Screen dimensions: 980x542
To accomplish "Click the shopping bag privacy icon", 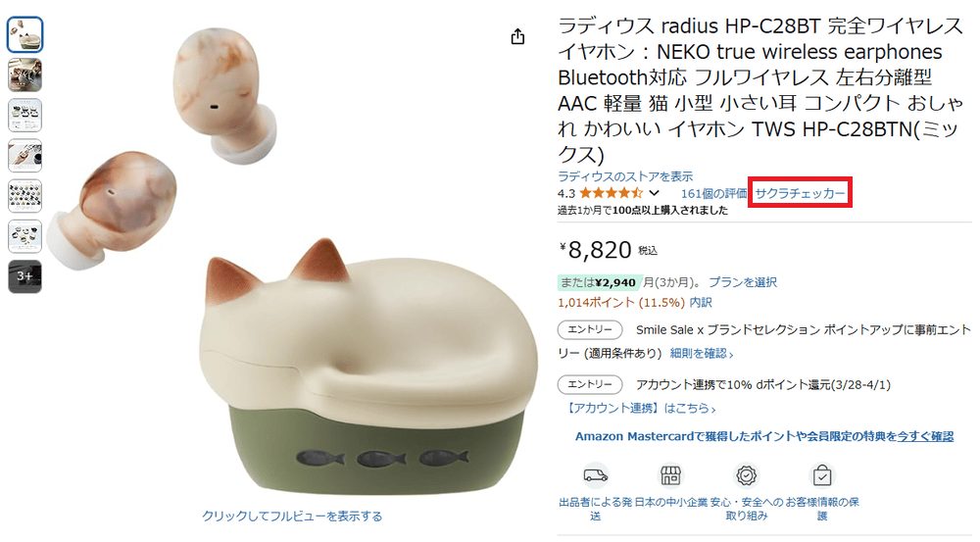I will click(822, 475).
